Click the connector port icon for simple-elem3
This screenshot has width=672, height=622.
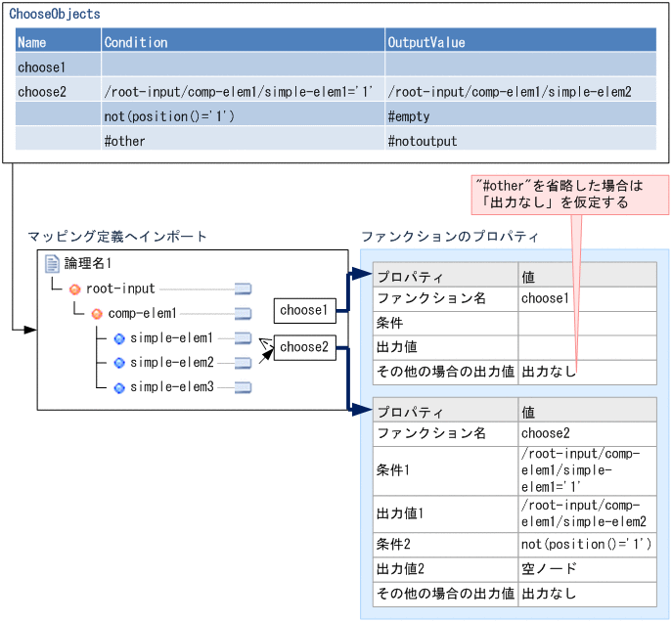[x=243, y=387]
